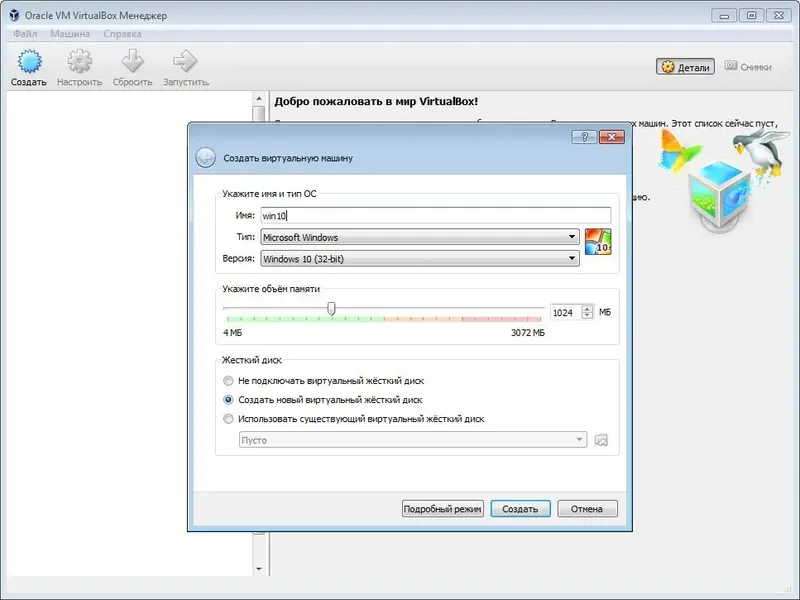800x600 pixels.
Task: Enable Создать новый виртуальный жёсткий диск
Action: (x=227, y=399)
